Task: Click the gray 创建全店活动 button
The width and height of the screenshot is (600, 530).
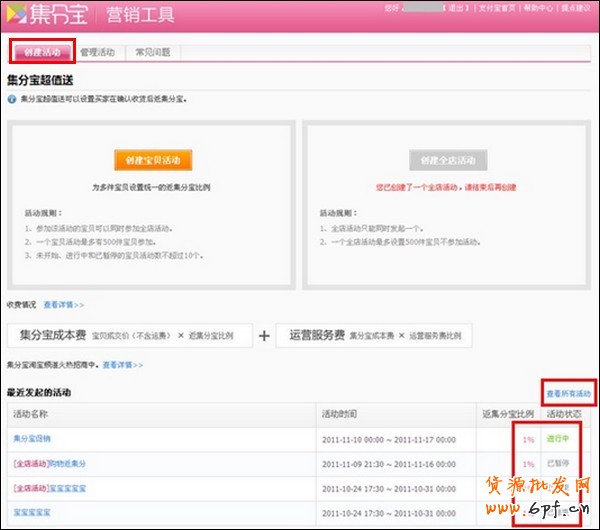Action: coord(446,161)
